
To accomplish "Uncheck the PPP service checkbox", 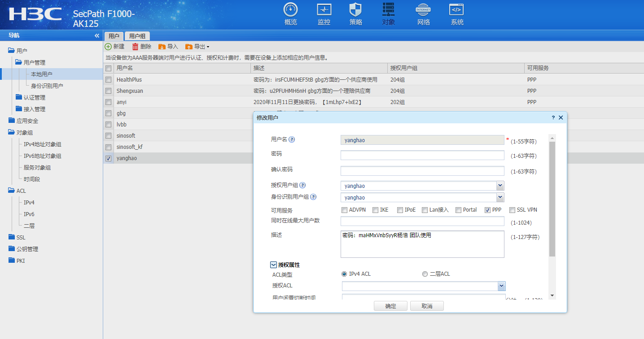I will click(x=487, y=210).
